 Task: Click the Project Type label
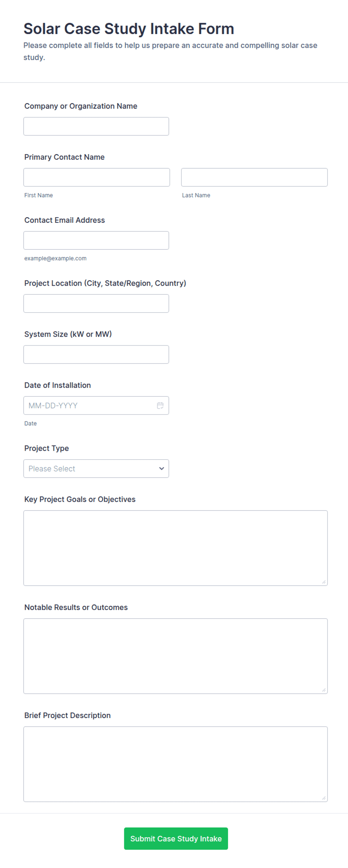click(x=46, y=448)
